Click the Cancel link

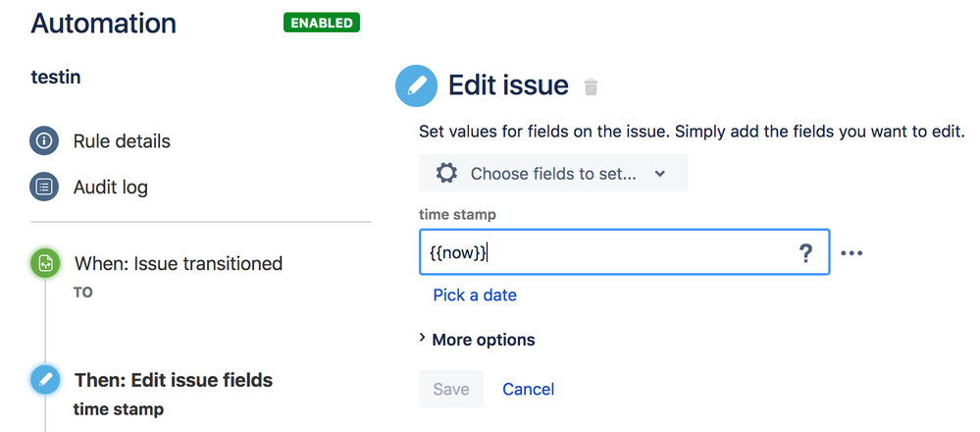(x=528, y=389)
